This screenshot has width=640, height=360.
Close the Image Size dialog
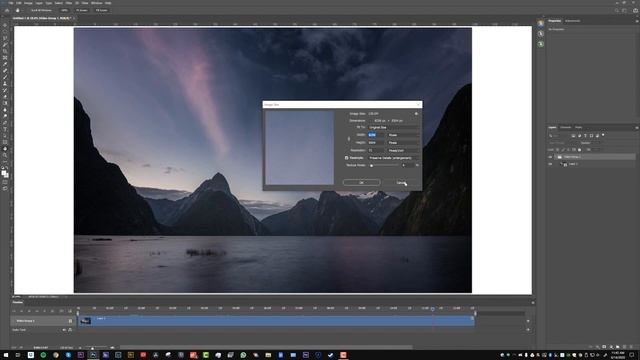coord(418,105)
